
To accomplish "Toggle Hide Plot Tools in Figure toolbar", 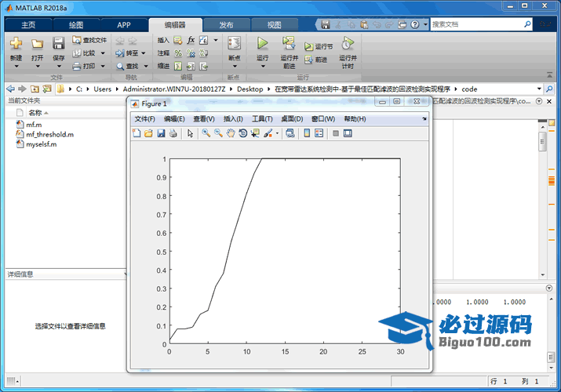I will click(x=336, y=133).
